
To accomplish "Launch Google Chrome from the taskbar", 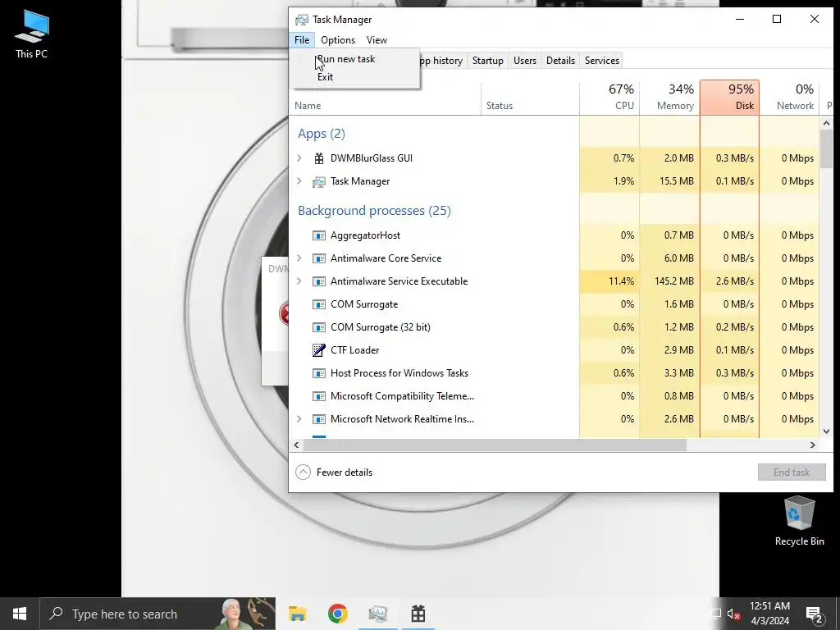I will coord(337,614).
